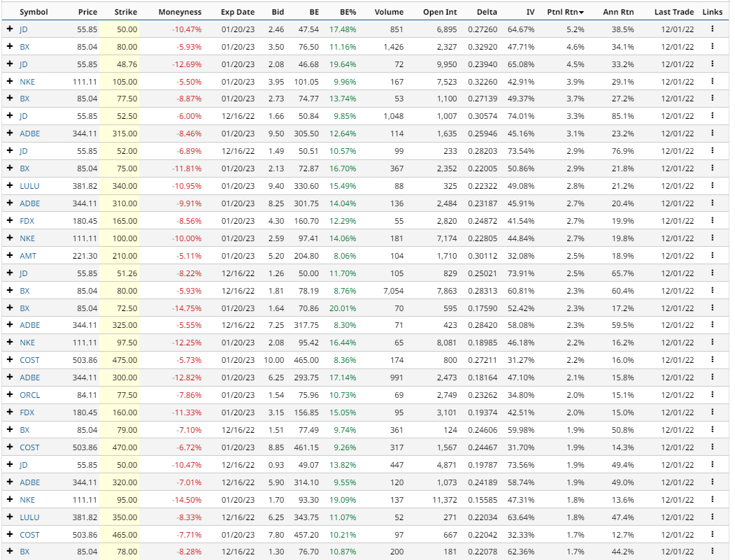Open links menu for FDX 165.00 row

(x=712, y=221)
